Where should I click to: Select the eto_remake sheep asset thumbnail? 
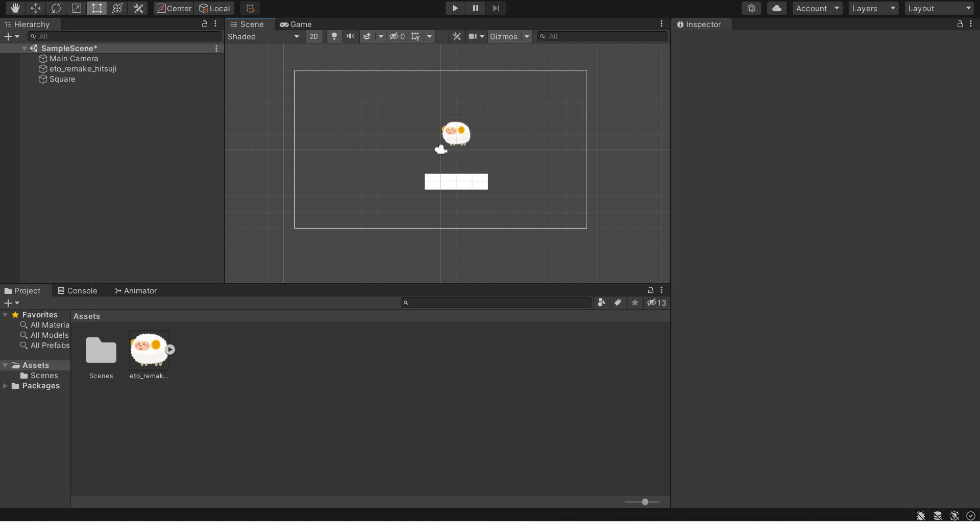[149, 350]
